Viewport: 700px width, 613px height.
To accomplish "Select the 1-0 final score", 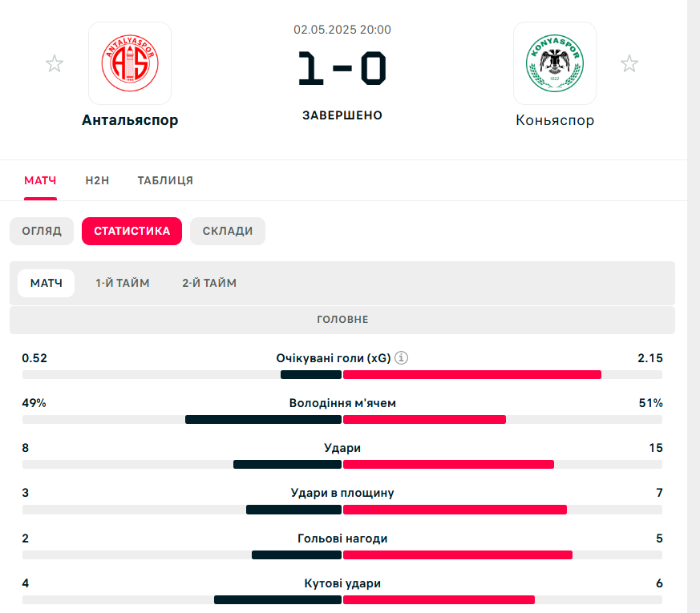I will [342, 68].
